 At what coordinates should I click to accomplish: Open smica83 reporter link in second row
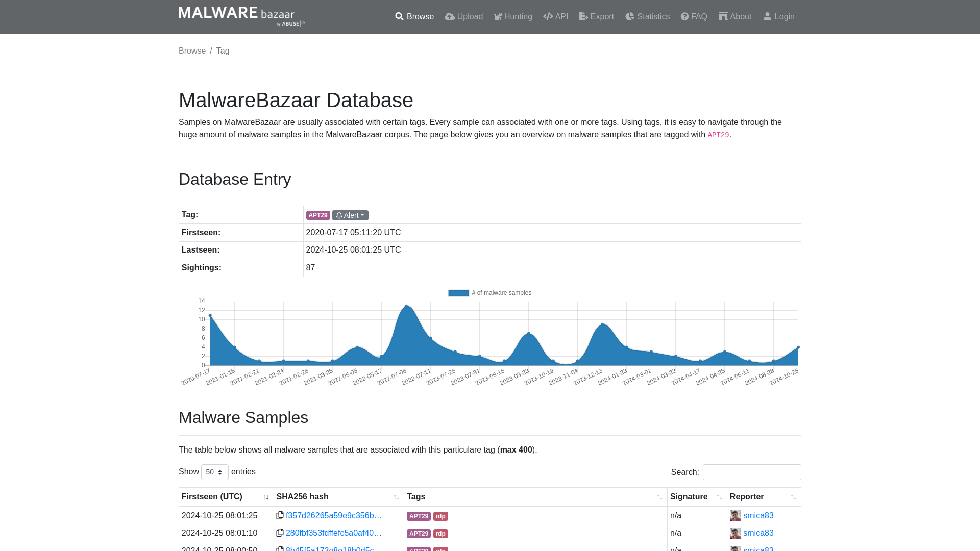pyautogui.click(x=758, y=533)
